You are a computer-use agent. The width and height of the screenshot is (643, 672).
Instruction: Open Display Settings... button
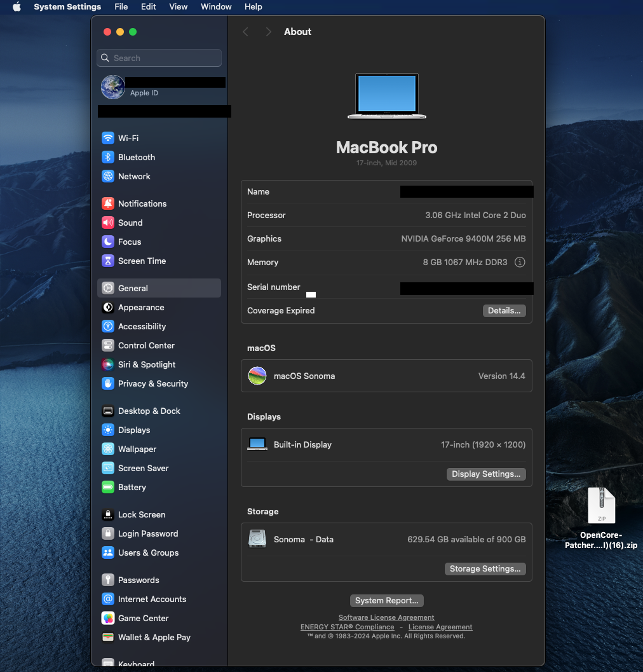pyautogui.click(x=486, y=474)
